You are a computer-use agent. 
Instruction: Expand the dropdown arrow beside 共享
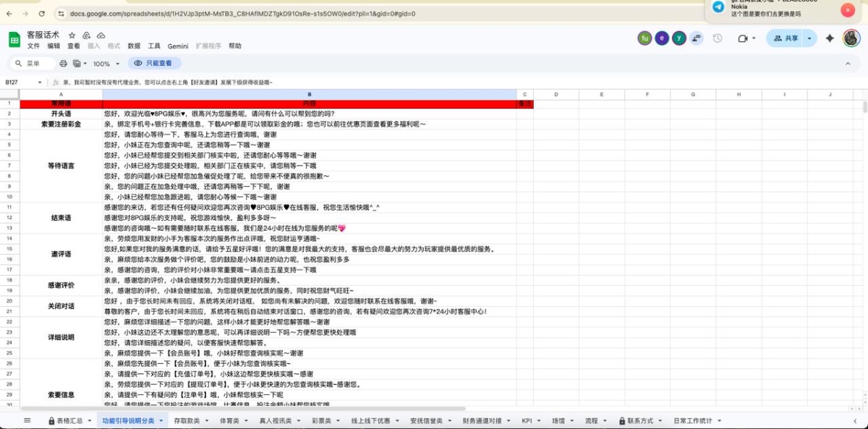[x=809, y=38]
